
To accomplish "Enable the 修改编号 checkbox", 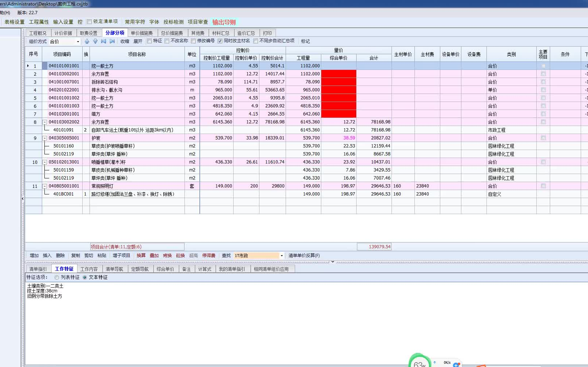I will click(x=193, y=41).
